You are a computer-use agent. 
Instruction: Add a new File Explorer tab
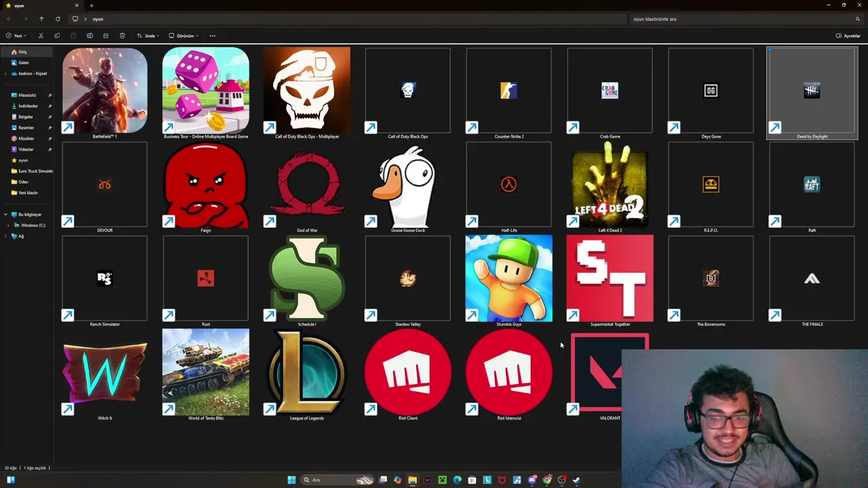(x=92, y=5)
